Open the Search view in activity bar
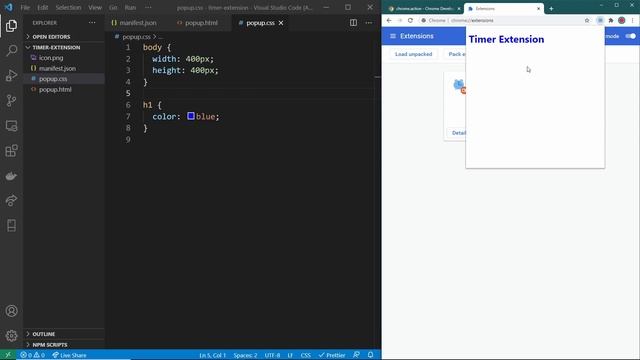Screen dimensions: 640x360 (x=11, y=51)
